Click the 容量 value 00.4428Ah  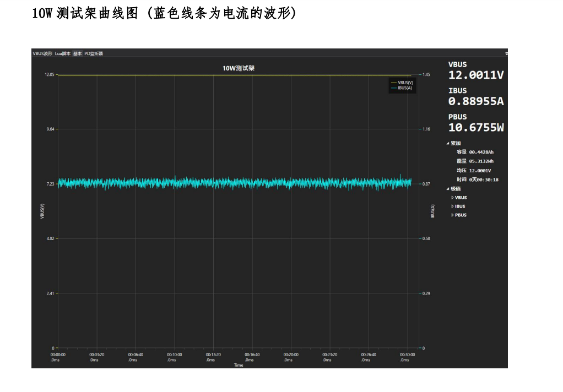(482, 152)
